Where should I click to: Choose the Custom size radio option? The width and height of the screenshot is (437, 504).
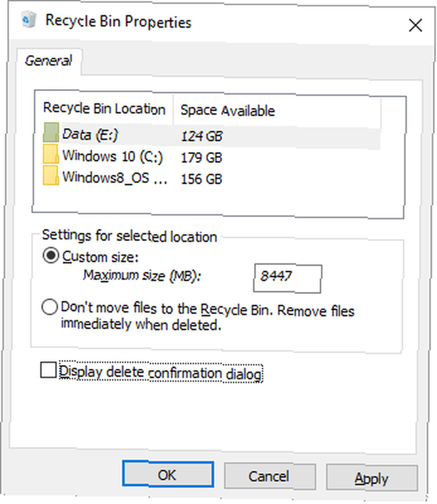(x=51, y=256)
